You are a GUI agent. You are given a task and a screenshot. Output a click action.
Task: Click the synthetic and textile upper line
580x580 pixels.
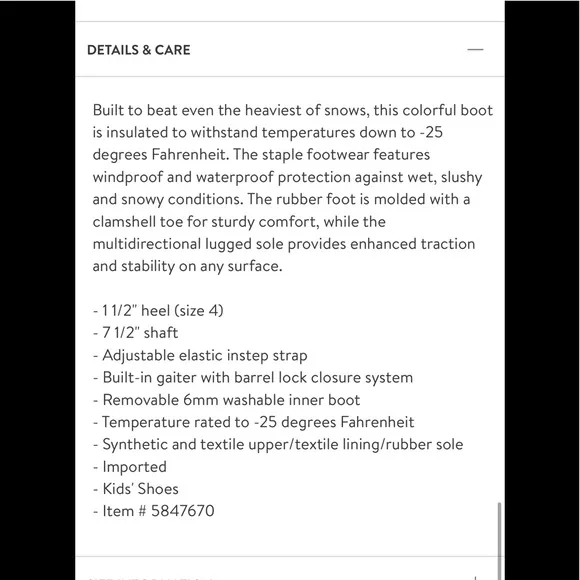(x=278, y=444)
